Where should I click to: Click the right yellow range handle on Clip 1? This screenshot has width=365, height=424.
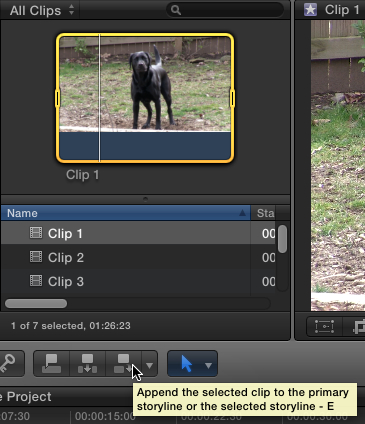pos(232,99)
